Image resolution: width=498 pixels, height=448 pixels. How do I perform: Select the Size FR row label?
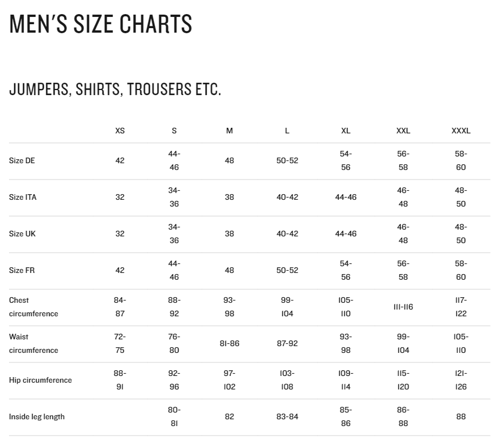coord(22,270)
